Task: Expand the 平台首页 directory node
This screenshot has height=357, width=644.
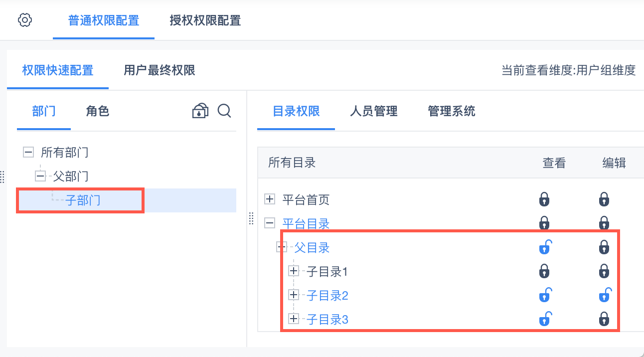Action: coord(270,199)
